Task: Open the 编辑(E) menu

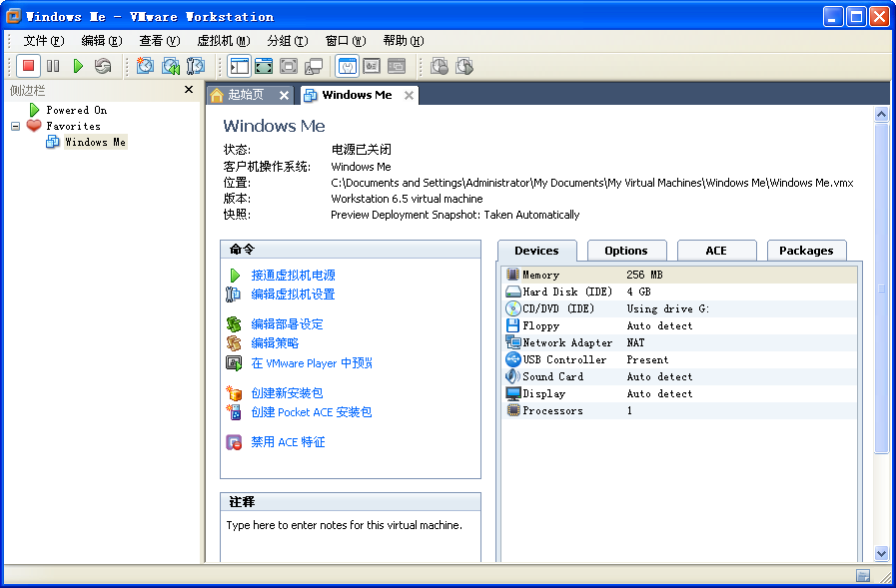Action: pos(102,41)
